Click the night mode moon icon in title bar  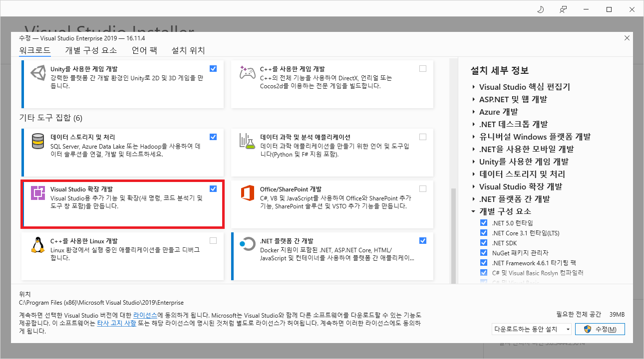(540, 9)
